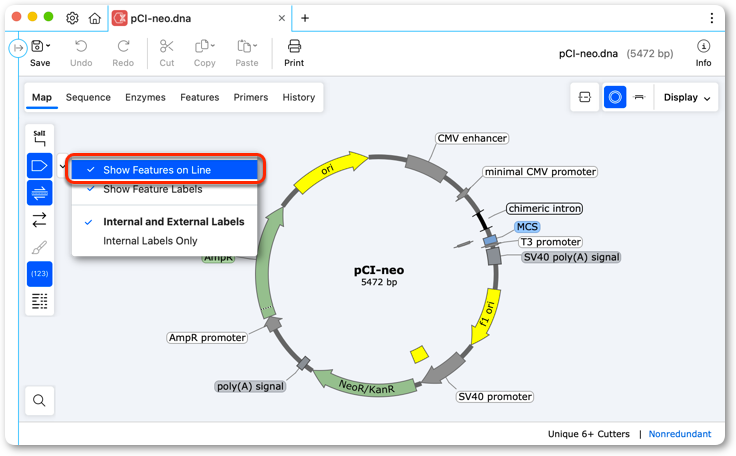This screenshot has width=736, height=456.
Task: Select the chimeric intron label
Action: point(544,209)
